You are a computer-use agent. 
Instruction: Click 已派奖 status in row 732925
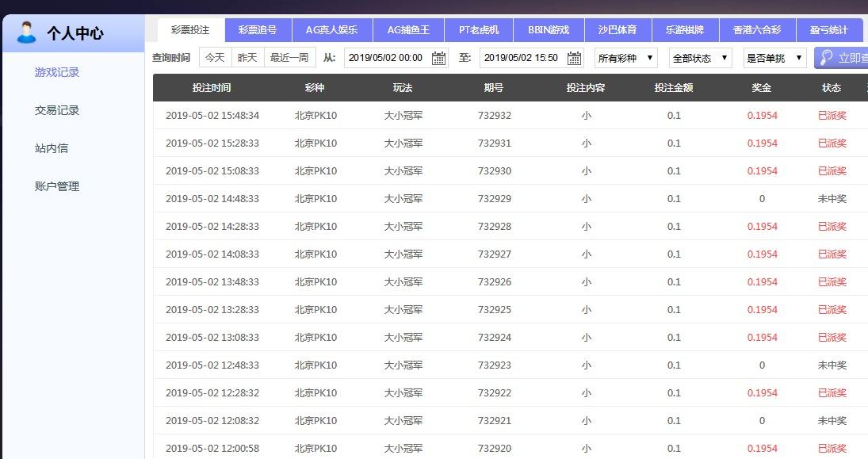(832, 309)
